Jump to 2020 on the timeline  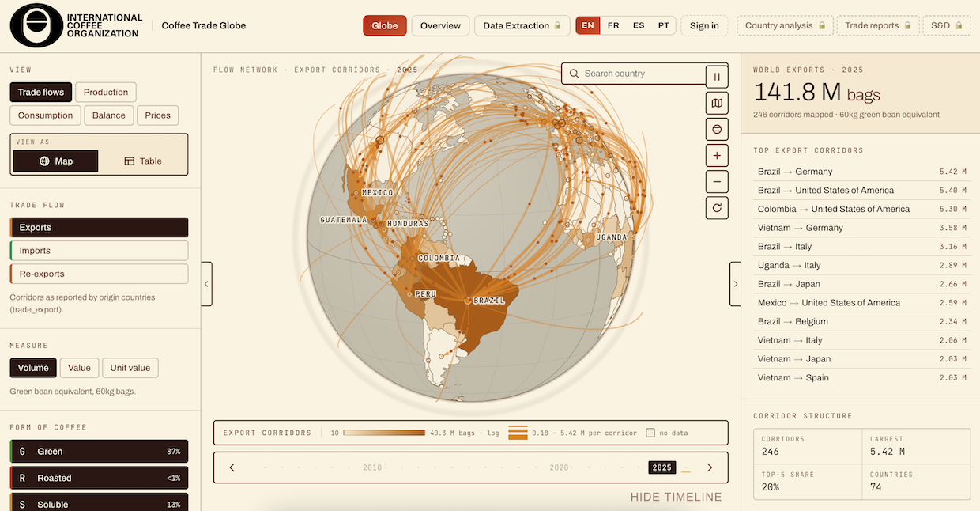pyautogui.click(x=559, y=467)
